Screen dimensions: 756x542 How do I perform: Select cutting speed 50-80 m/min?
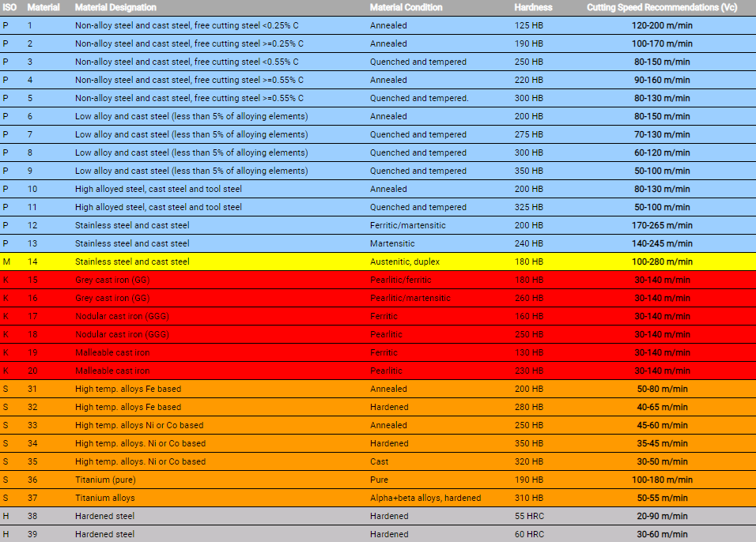[662, 390]
